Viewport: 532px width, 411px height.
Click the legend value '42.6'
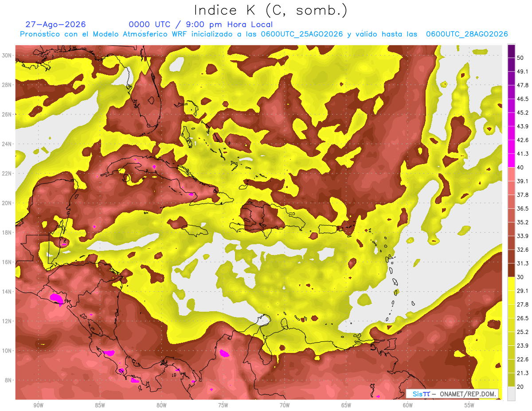[x=523, y=140]
